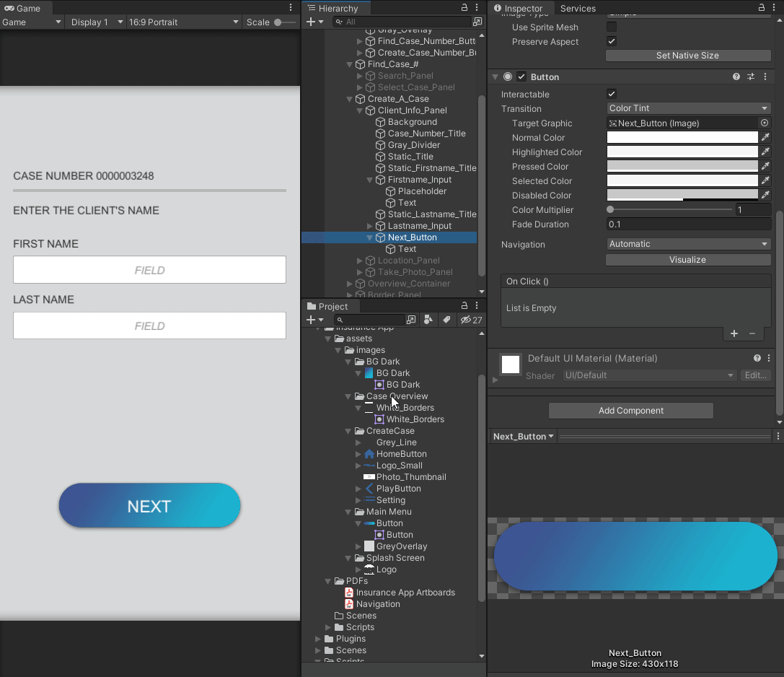Click the first name FIELD input

pyautogui.click(x=149, y=270)
